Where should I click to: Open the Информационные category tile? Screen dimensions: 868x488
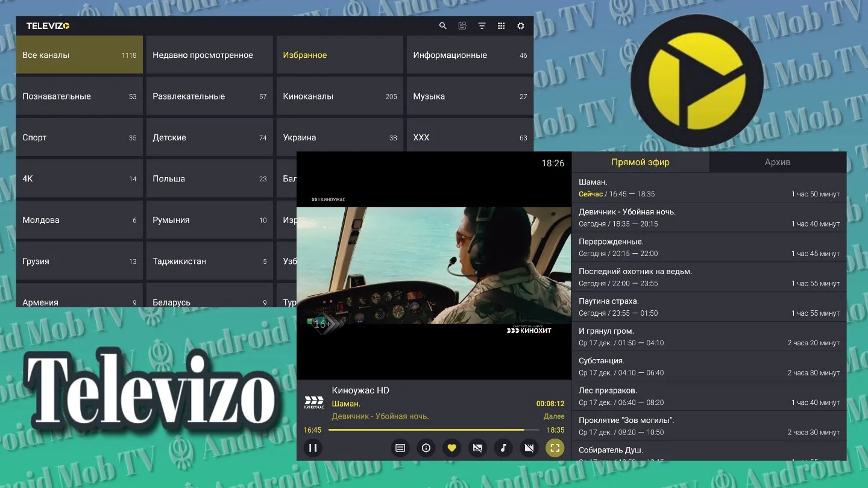470,55
